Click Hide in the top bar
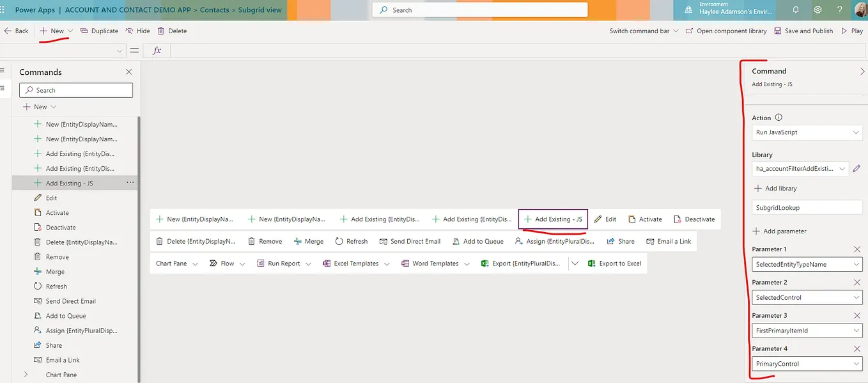 pyautogui.click(x=138, y=31)
